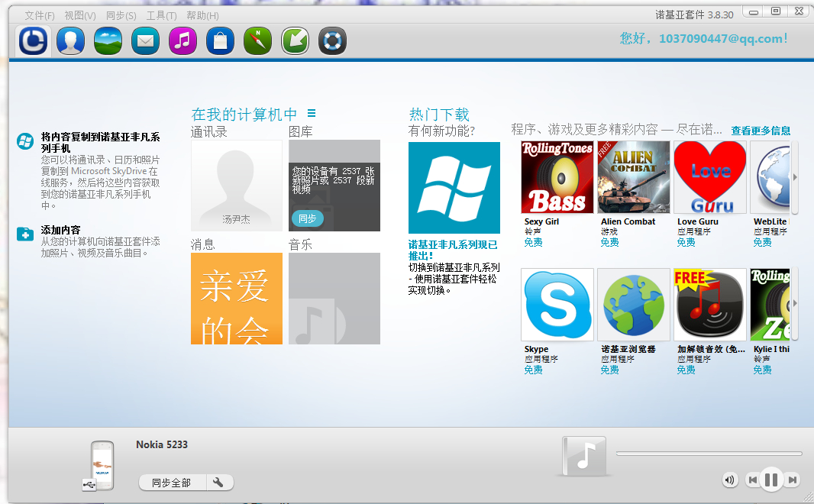The width and height of the screenshot is (814, 504).
Task: Open the WebLite globe app thumbnail
Action: [x=770, y=177]
